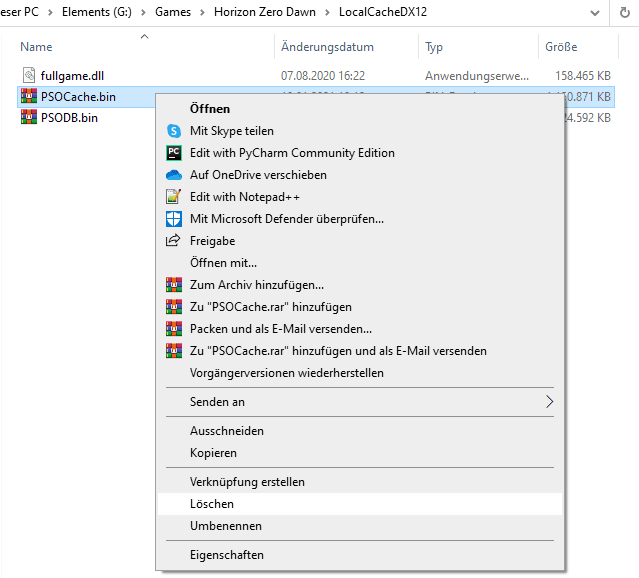Choose Vorgängerversionen wiederherstellen
639x578 pixels.
[360, 373]
